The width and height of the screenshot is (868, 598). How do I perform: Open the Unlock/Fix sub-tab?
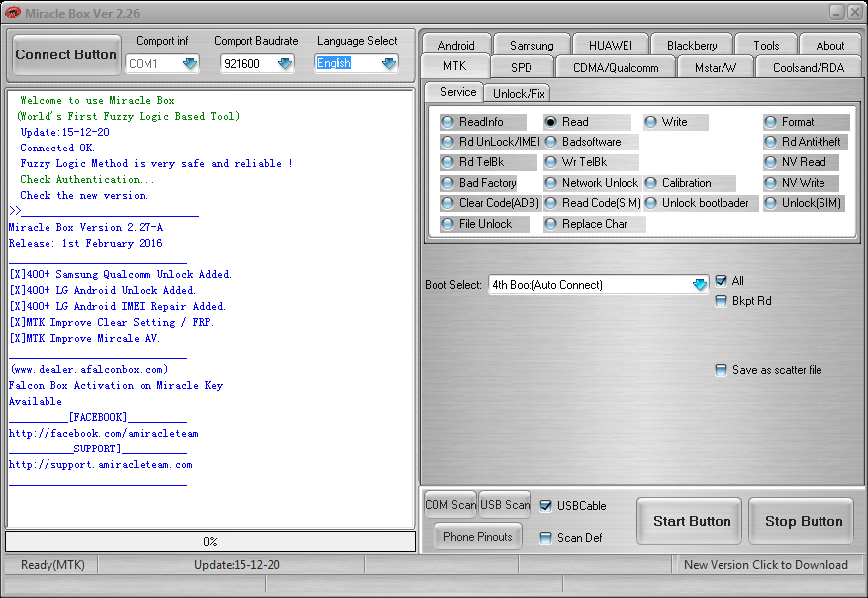tap(519, 94)
